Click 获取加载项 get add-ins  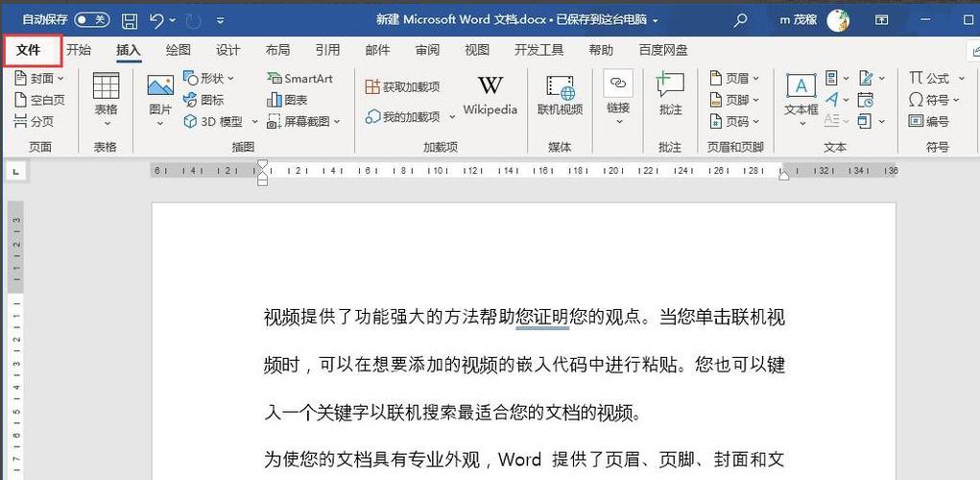(x=402, y=86)
